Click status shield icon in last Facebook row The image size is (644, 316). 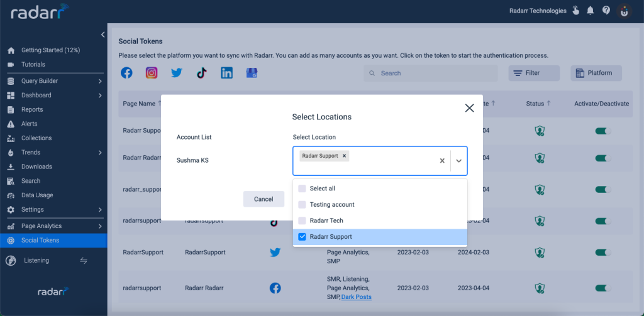[539, 288]
